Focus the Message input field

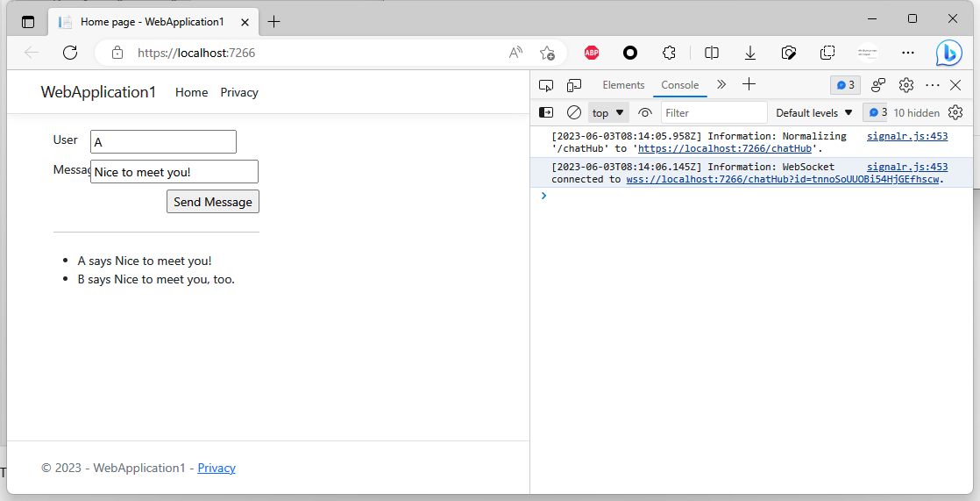point(174,171)
